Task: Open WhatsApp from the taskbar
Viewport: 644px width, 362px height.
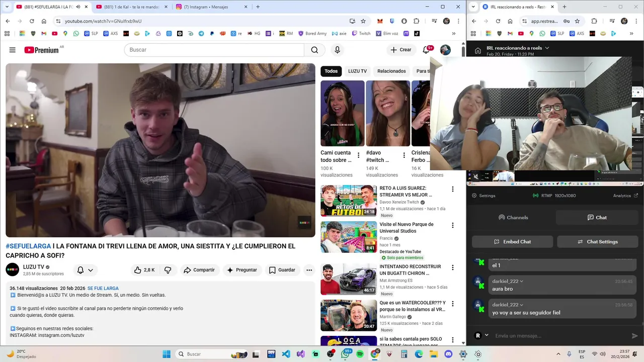Action: click(x=345, y=354)
